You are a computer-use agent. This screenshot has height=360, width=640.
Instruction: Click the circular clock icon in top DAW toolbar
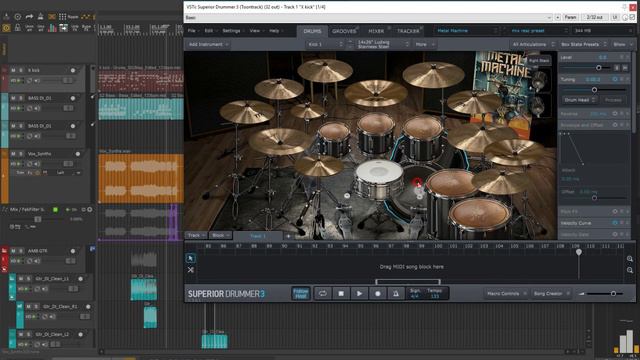point(18,17)
